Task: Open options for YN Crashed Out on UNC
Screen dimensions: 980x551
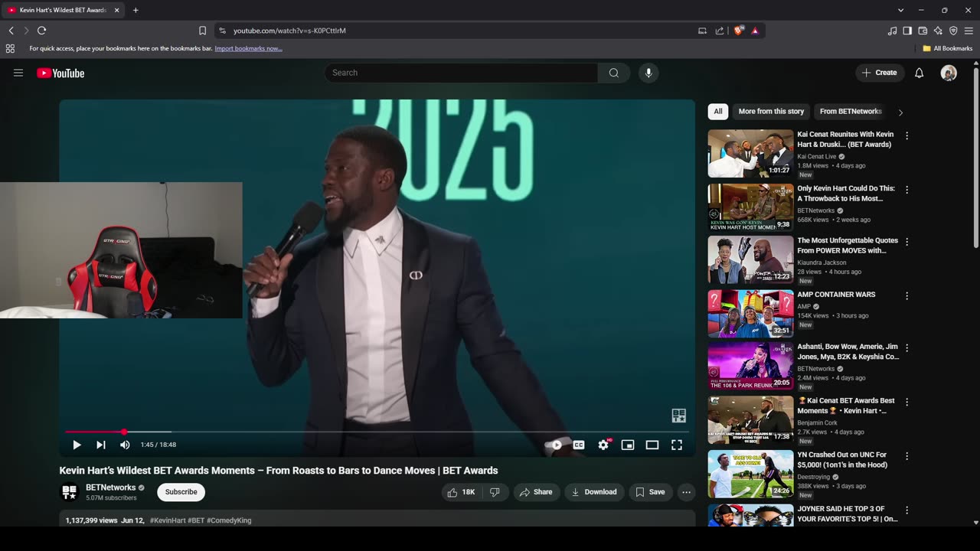Action: [x=907, y=456]
